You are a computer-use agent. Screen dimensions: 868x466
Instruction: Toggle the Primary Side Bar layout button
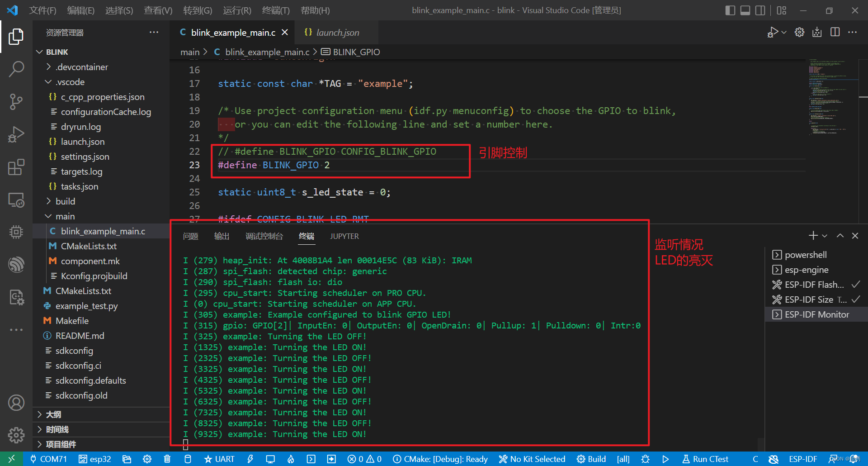[x=730, y=10]
